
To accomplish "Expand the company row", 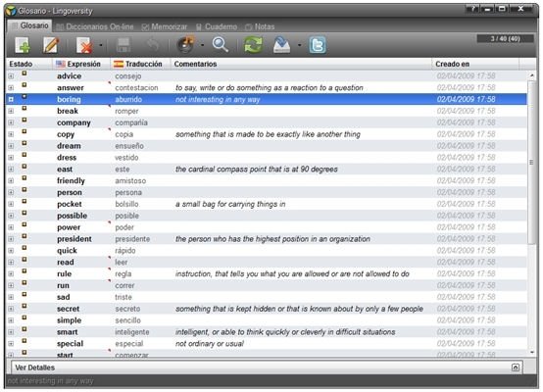I will (11, 122).
